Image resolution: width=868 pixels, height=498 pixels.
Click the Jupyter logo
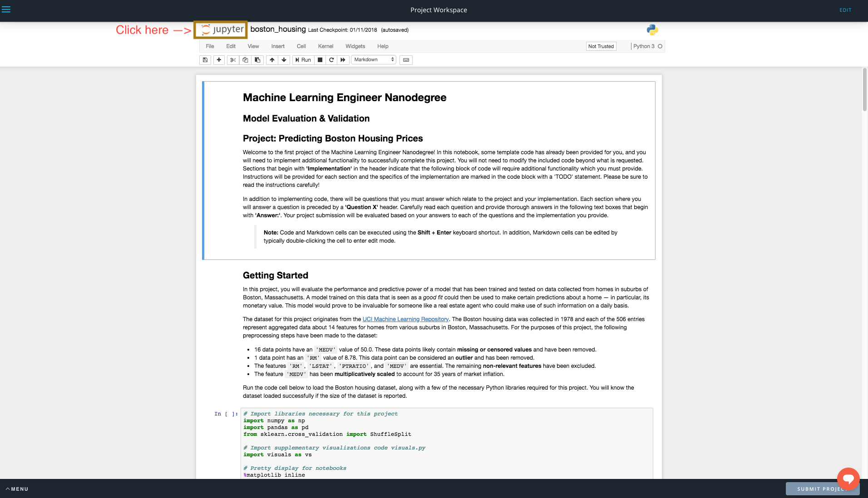tap(221, 29)
